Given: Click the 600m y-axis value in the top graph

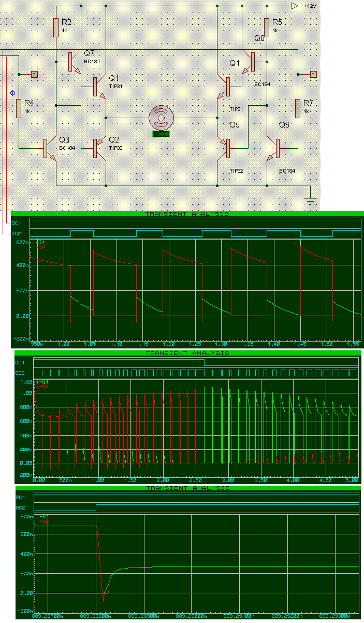Looking at the screenshot, I should pyautogui.click(x=22, y=242).
